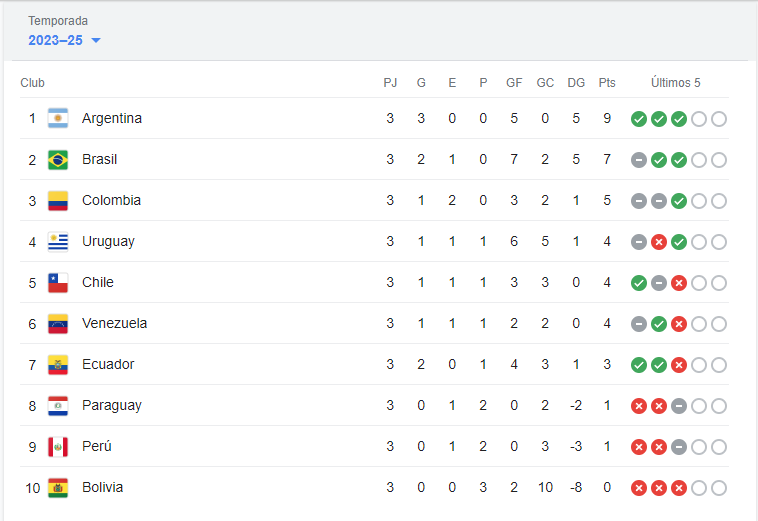
Task: Click the Brasil flag icon
Action: tap(58, 160)
